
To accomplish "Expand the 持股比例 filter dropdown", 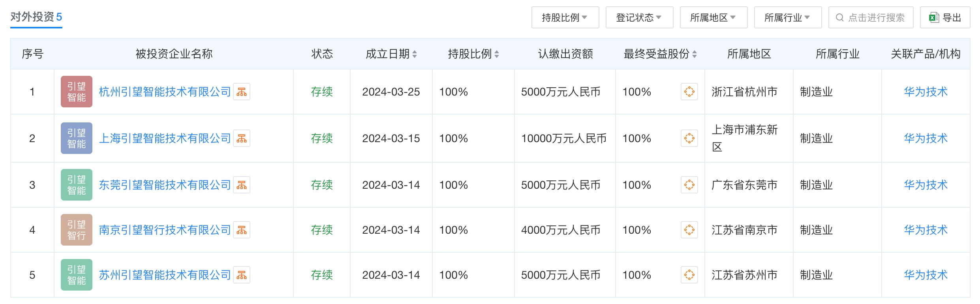I will (x=565, y=18).
